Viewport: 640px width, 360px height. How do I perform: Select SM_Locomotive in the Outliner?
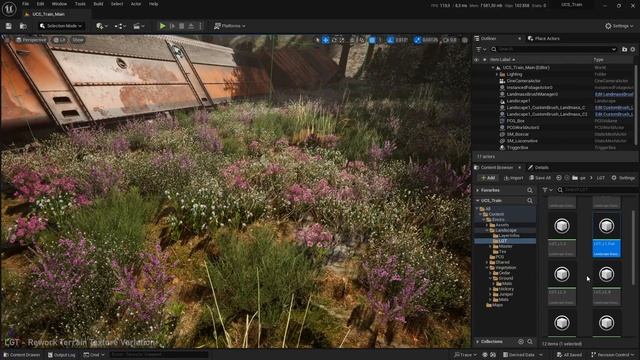[522, 141]
